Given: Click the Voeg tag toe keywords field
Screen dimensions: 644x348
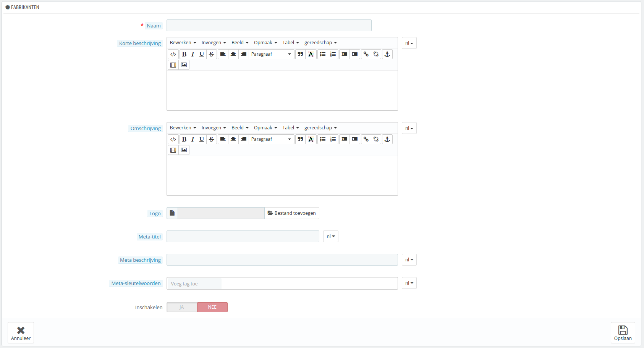Looking at the screenshot, I should pos(195,284).
